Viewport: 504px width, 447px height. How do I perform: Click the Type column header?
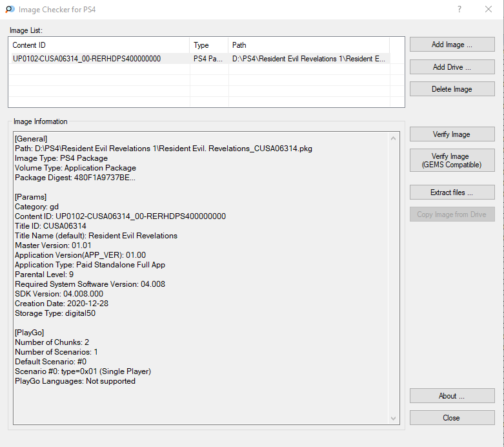tap(209, 45)
